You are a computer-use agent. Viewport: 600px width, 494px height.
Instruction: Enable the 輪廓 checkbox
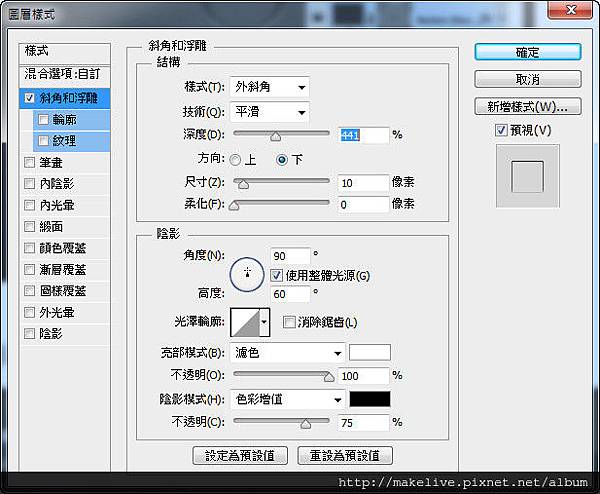43,120
